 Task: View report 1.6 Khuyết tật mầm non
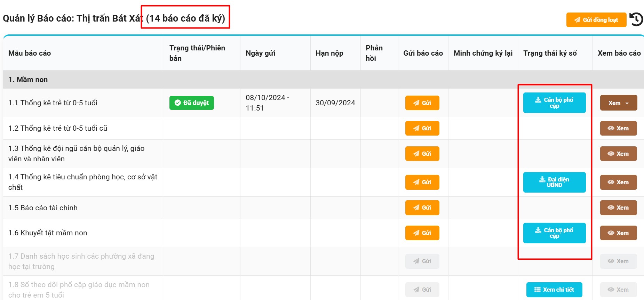point(618,233)
